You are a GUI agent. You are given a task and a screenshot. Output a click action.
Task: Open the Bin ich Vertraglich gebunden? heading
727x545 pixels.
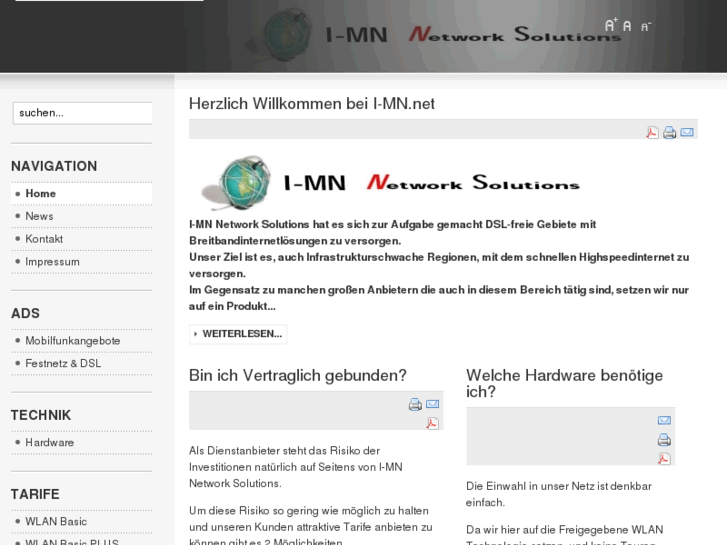click(x=298, y=375)
